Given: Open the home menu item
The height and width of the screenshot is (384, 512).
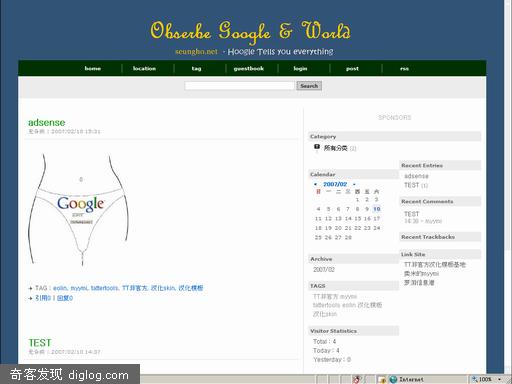Looking at the screenshot, I should coord(93,68).
